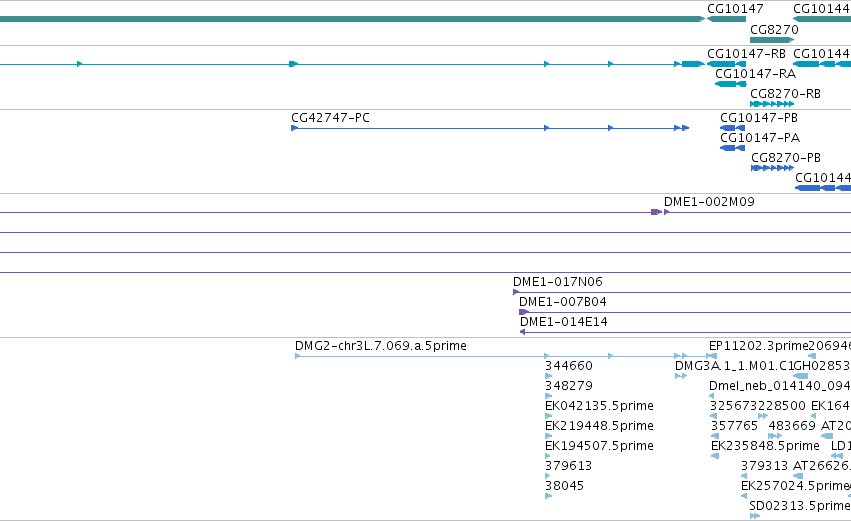
Task: Click the EK219448.5prime EST label
Action: [x=599, y=426]
